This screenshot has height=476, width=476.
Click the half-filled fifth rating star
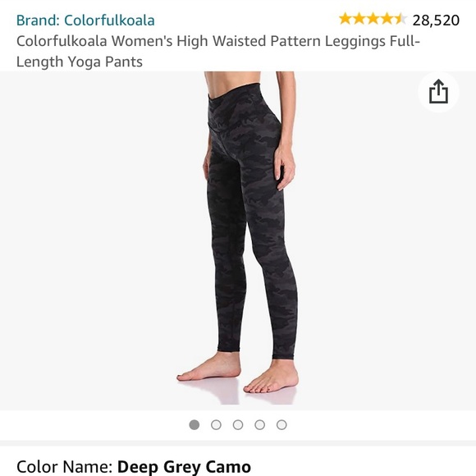(x=400, y=19)
